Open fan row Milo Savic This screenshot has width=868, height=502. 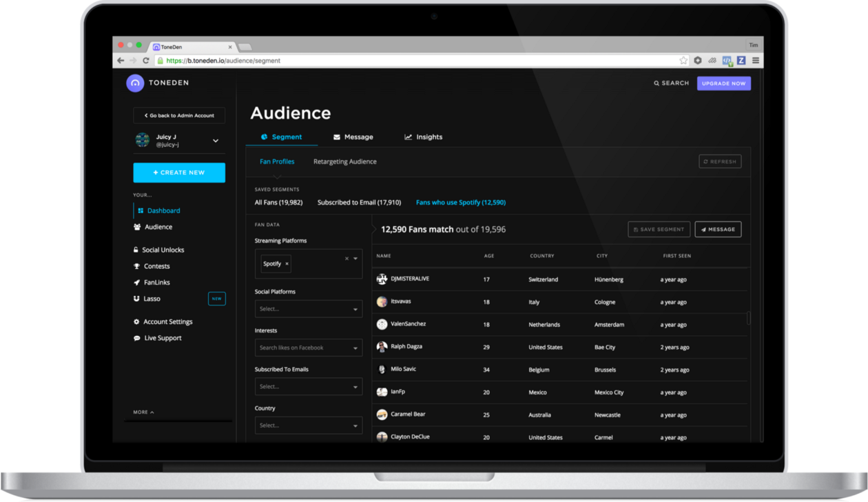click(560, 370)
